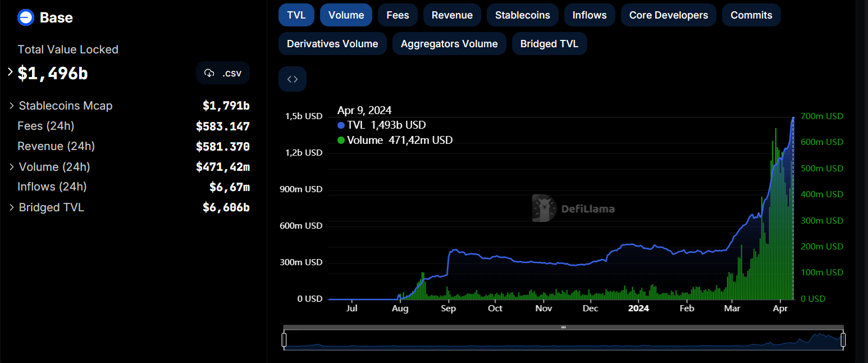Click the Base chain logo icon
This screenshot has width=868, height=363.
coord(26,17)
